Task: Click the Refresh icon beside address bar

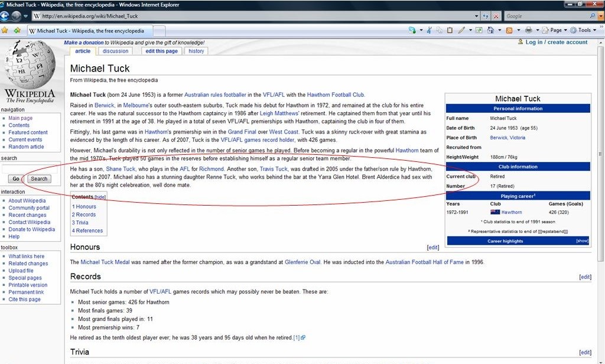Action: click(x=486, y=16)
